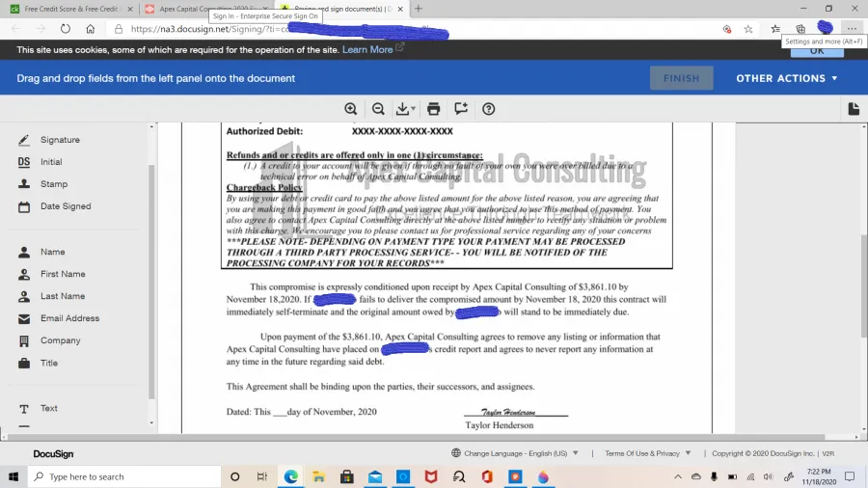
Task: Open the Mail app on taskbar
Action: 375,476
